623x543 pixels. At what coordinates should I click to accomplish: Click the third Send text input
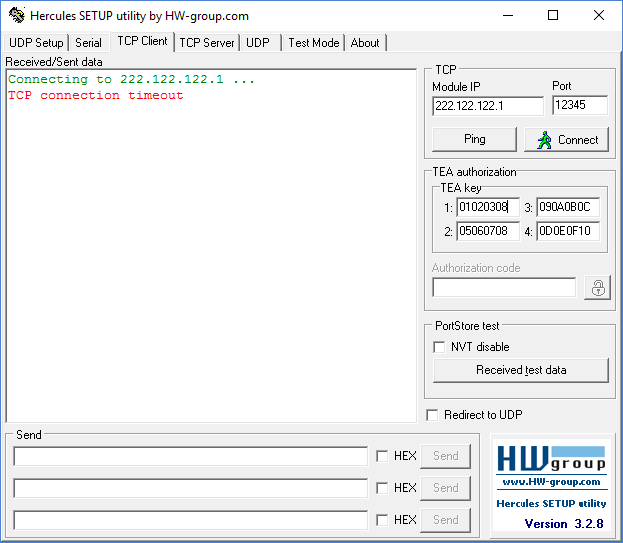tap(191, 520)
